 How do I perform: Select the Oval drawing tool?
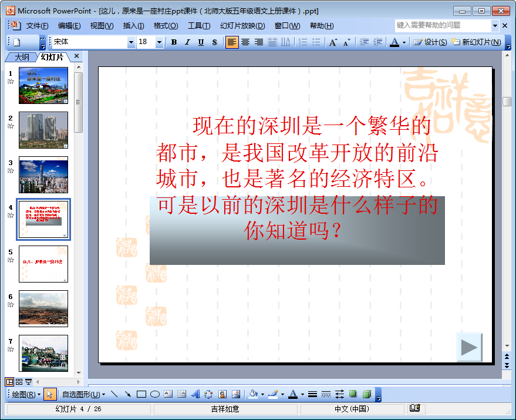(x=154, y=394)
